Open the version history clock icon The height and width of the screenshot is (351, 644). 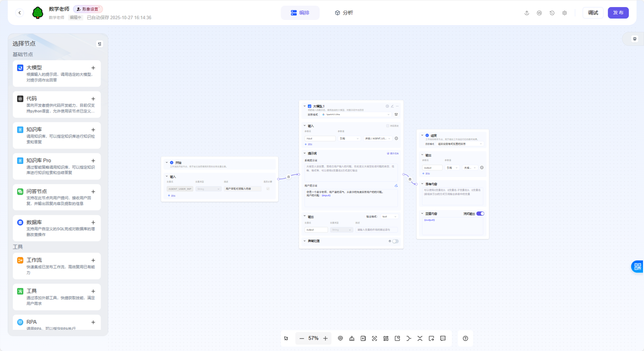[552, 13]
